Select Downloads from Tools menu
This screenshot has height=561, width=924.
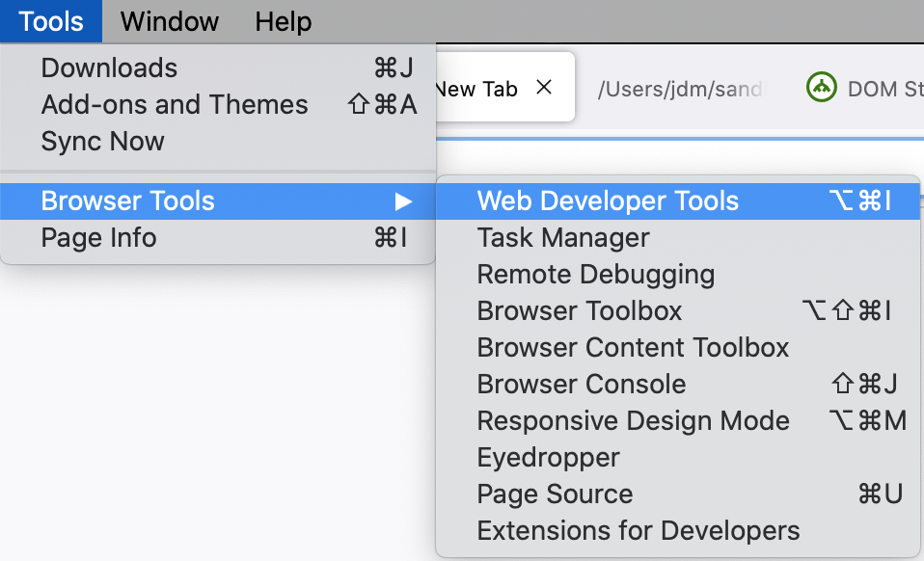pyautogui.click(x=109, y=68)
